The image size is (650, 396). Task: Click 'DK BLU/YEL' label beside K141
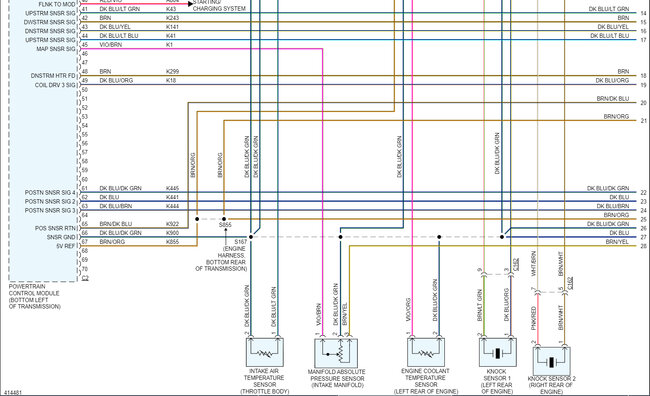tap(115, 27)
